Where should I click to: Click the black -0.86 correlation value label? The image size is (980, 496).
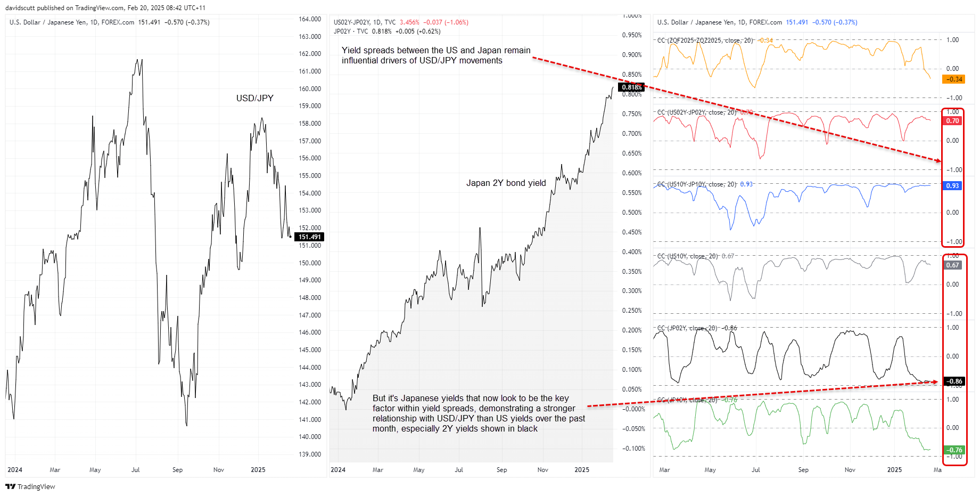[x=953, y=381]
